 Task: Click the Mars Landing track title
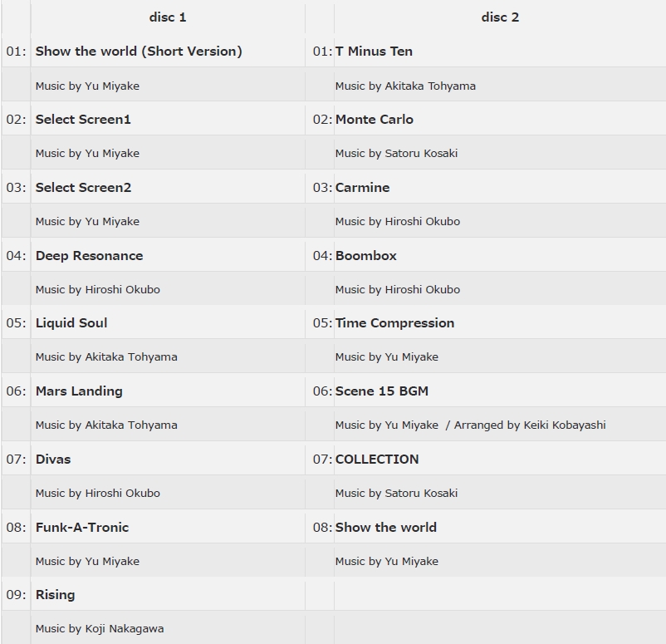tap(79, 391)
